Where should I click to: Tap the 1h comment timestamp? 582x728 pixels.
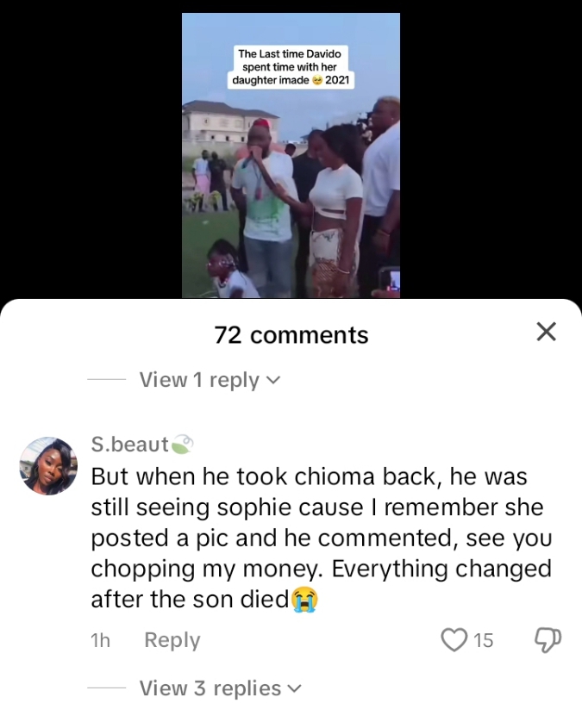click(100, 641)
